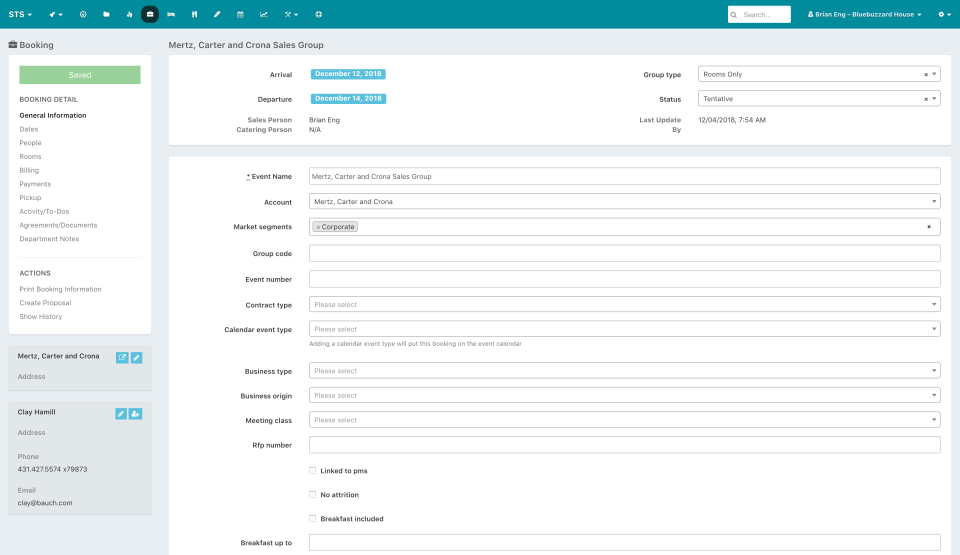Click the lifebuoy help icon
960x555 pixels.
pyautogui.click(x=318, y=14)
